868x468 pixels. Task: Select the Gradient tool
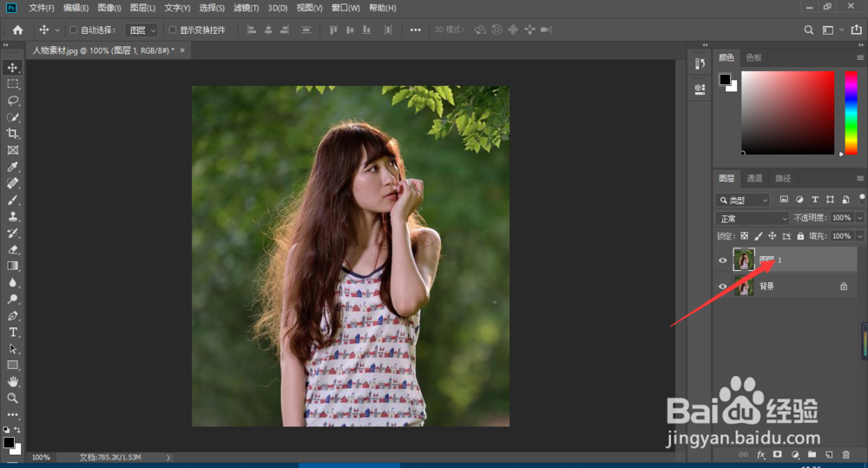[x=12, y=266]
